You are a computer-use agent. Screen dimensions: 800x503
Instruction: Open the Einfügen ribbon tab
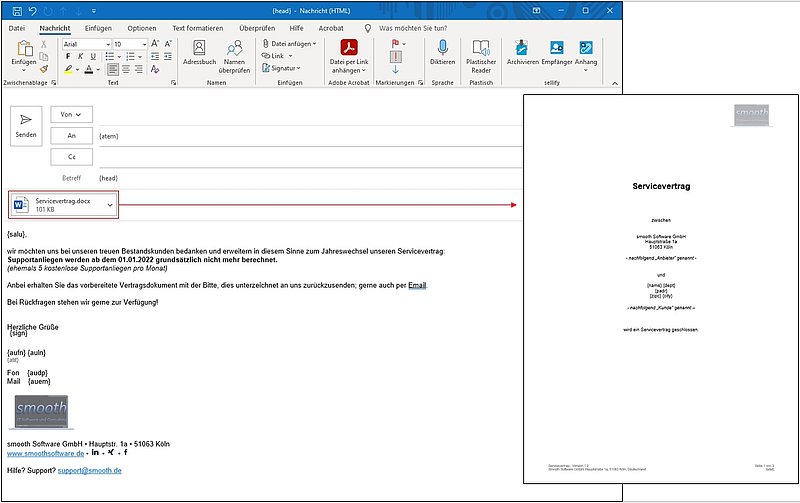pyautogui.click(x=98, y=28)
